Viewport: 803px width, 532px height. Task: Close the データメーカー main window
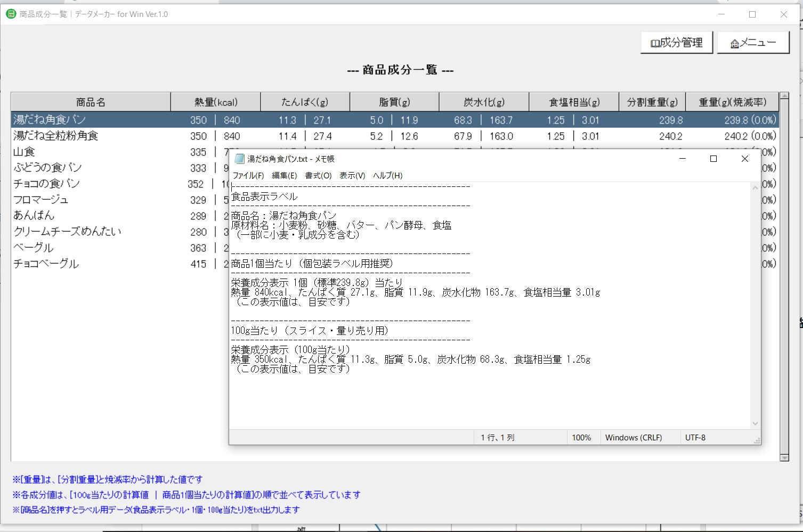coord(783,14)
